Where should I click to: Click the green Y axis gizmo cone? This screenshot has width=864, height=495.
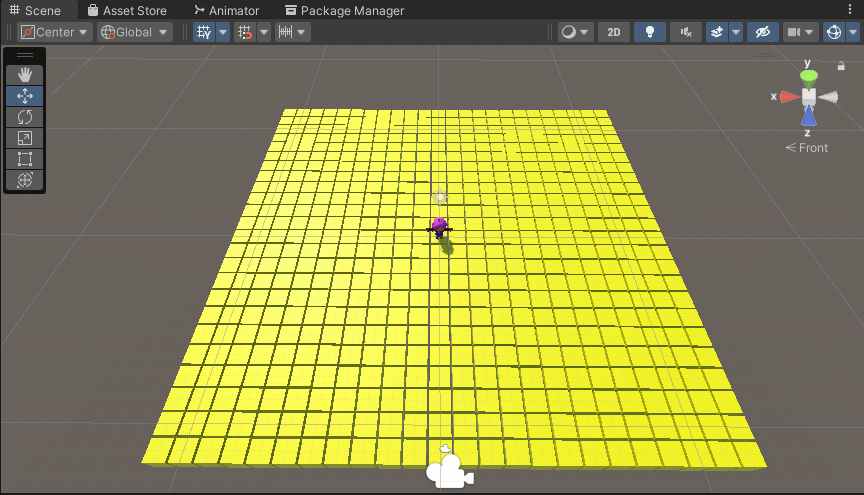[x=808, y=78]
